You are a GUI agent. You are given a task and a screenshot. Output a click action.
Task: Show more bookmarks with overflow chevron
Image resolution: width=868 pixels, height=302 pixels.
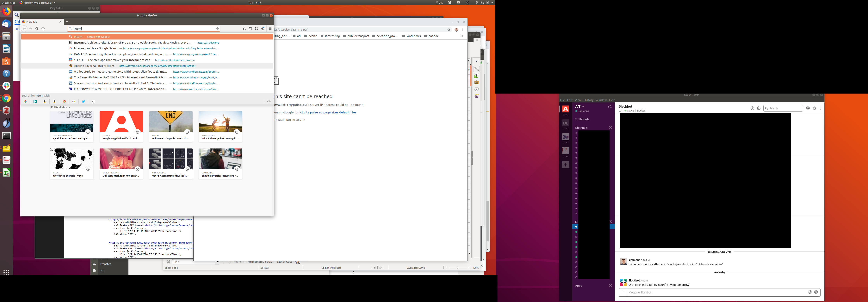[462, 36]
